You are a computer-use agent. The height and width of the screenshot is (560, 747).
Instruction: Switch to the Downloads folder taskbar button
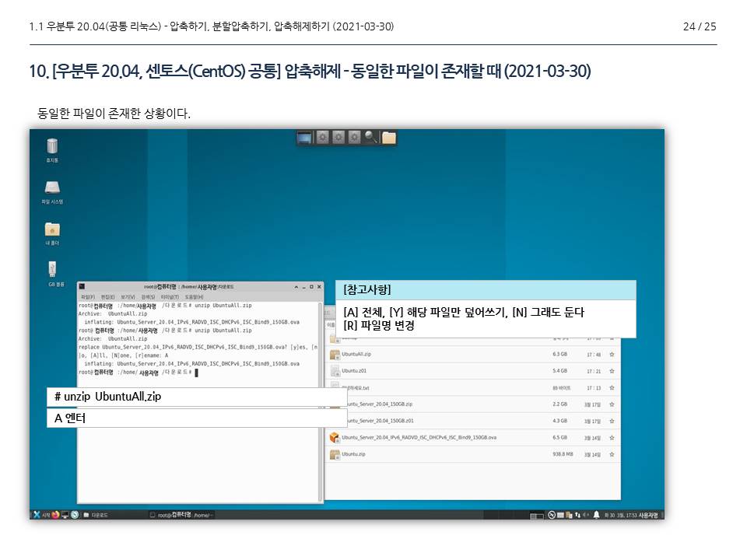click(x=96, y=515)
